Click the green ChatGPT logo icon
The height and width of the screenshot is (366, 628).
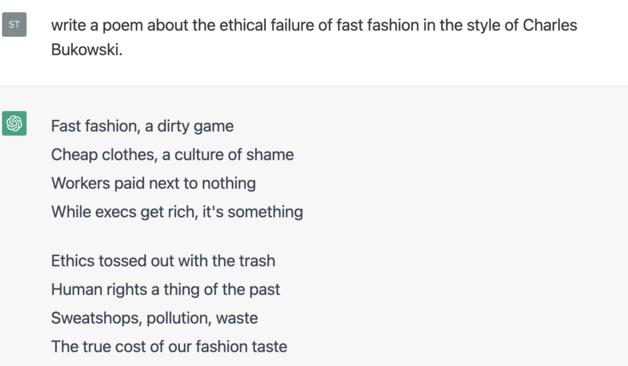pos(14,123)
